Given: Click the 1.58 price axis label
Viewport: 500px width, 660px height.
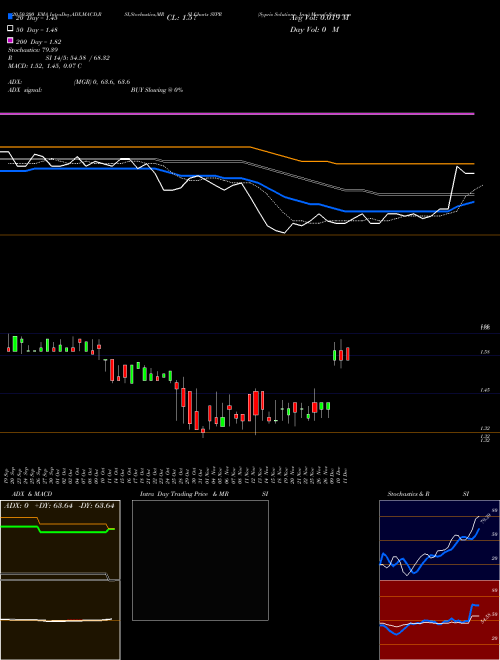Looking at the screenshot, I should 484,352.
